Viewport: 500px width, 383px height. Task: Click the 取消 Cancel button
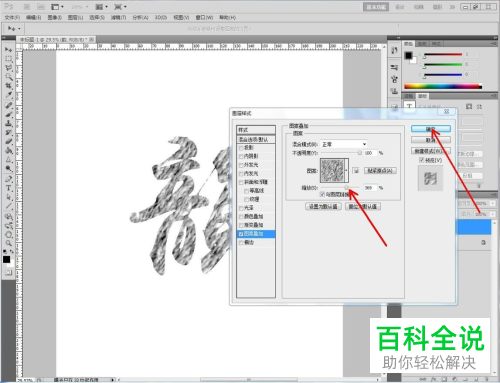[431, 140]
